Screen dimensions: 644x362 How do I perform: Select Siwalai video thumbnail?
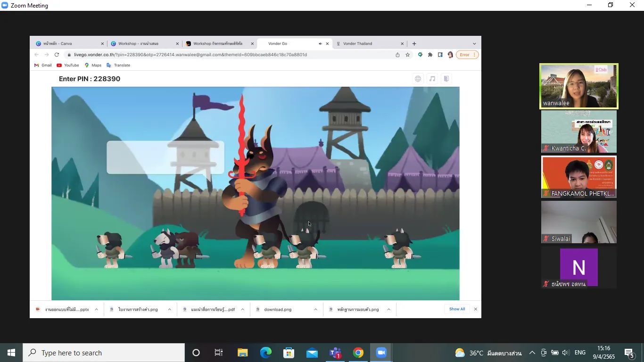(579, 222)
